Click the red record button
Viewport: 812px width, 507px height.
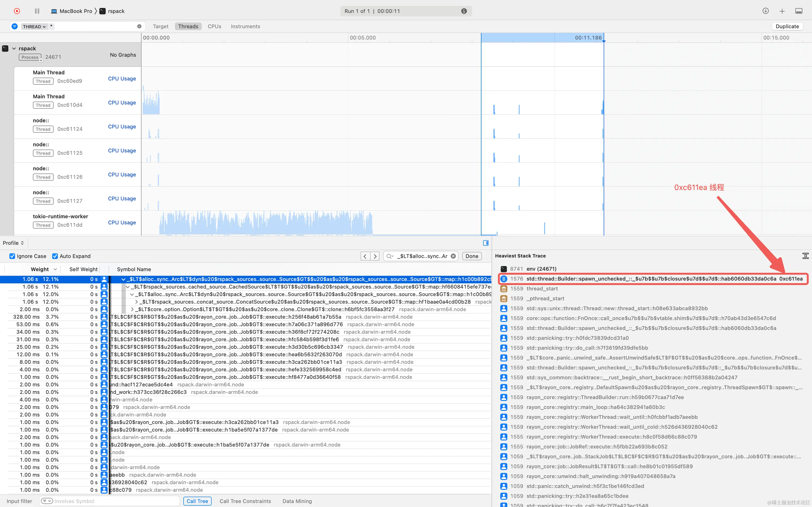click(x=17, y=11)
